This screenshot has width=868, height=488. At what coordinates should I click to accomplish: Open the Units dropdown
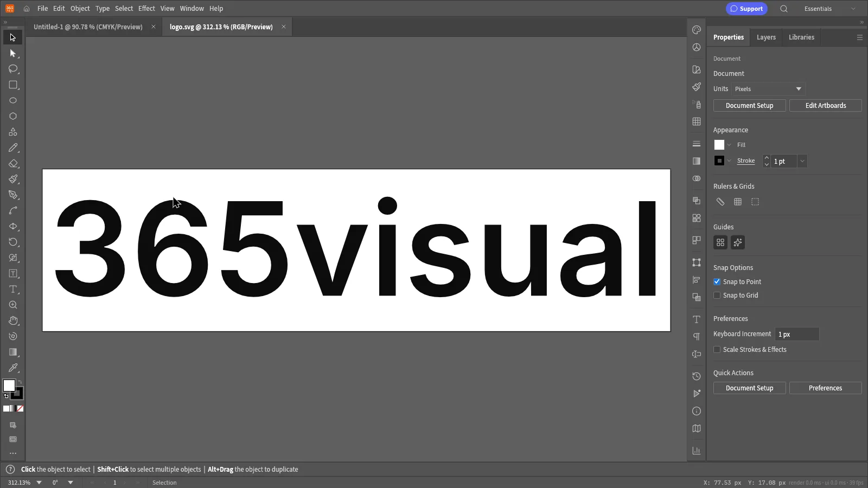click(x=769, y=89)
